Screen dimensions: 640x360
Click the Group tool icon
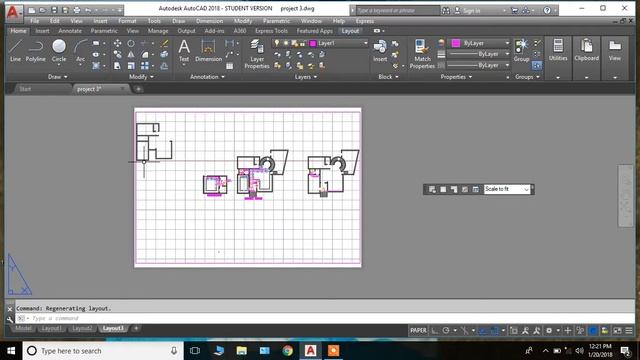pyautogui.click(x=521, y=51)
